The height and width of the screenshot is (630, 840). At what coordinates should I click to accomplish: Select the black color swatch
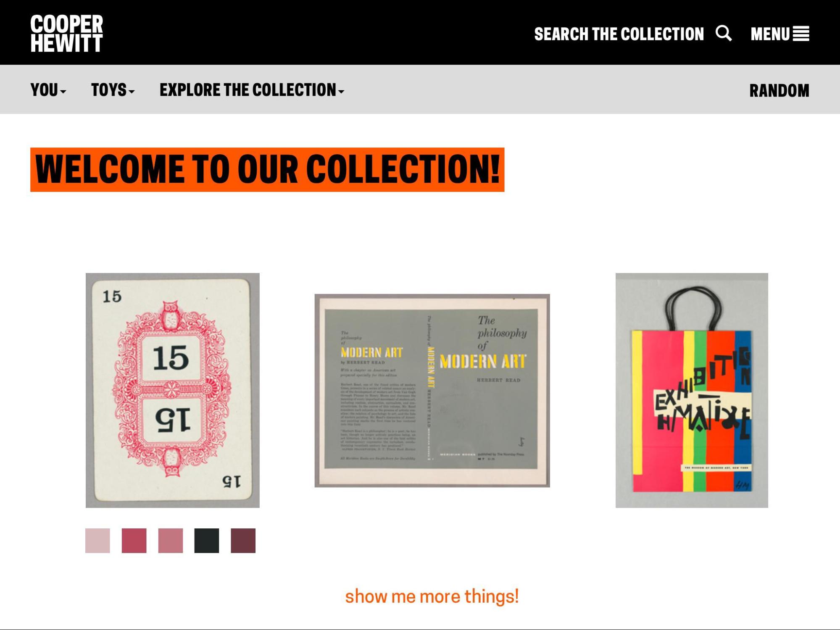(x=207, y=541)
